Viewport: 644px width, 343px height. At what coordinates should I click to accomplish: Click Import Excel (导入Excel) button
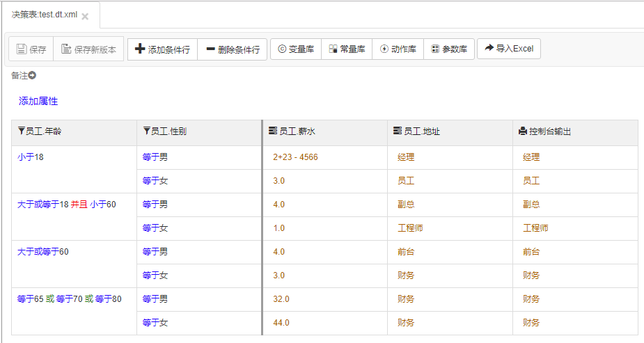(509, 49)
